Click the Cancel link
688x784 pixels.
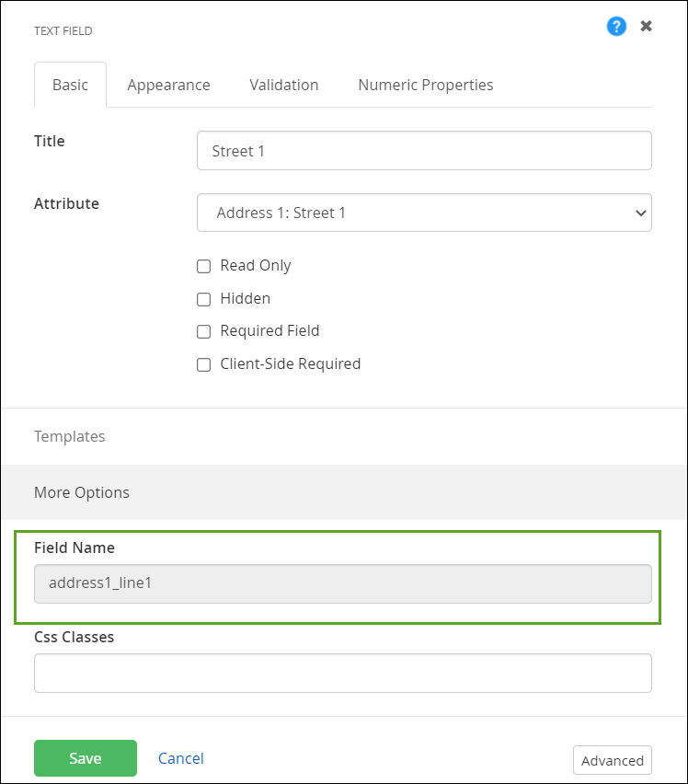[x=181, y=758]
